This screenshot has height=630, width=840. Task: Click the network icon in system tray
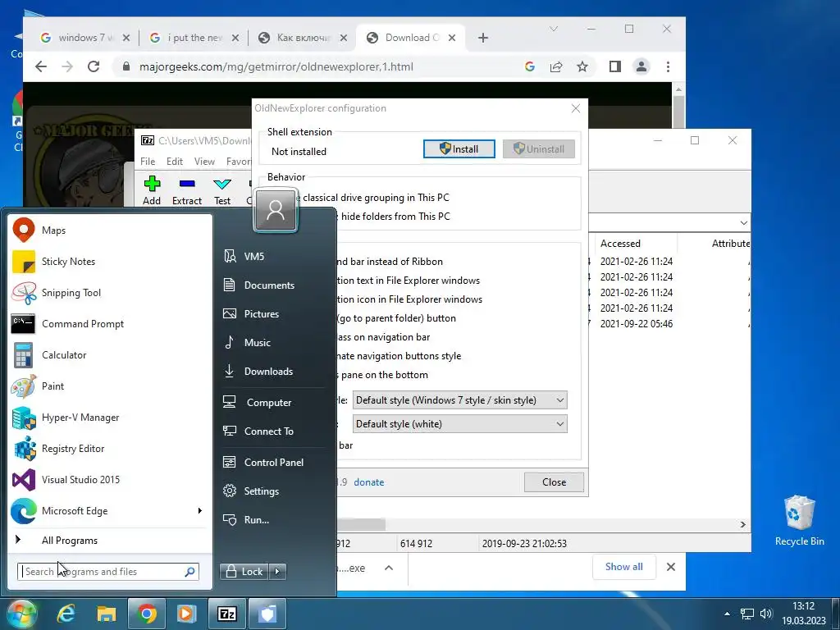(746, 614)
